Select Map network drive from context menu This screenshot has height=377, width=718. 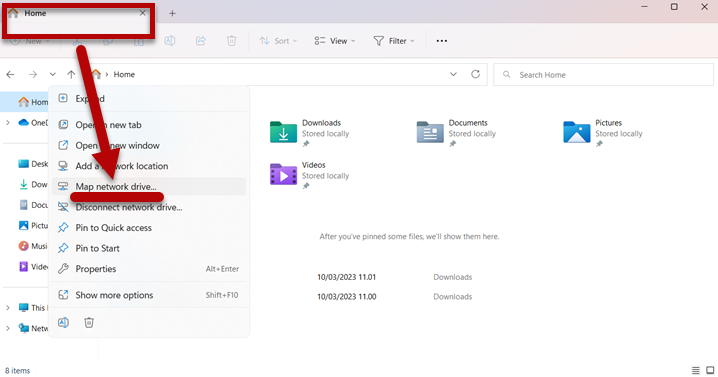click(x=149, y=186)
